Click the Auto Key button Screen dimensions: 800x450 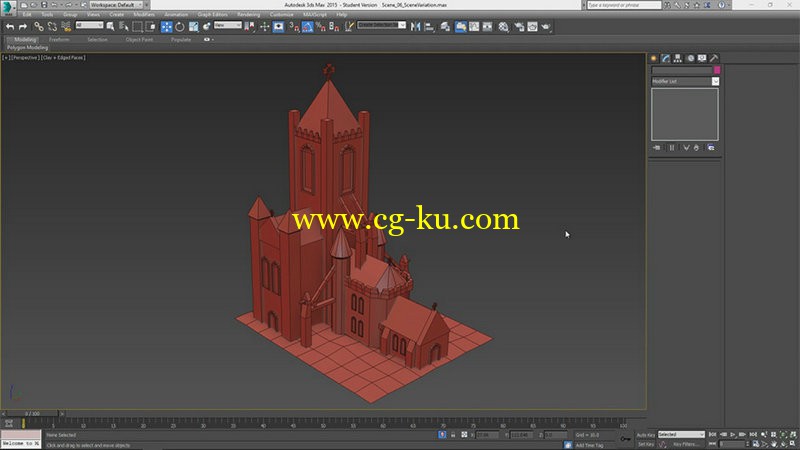(645, 435)
